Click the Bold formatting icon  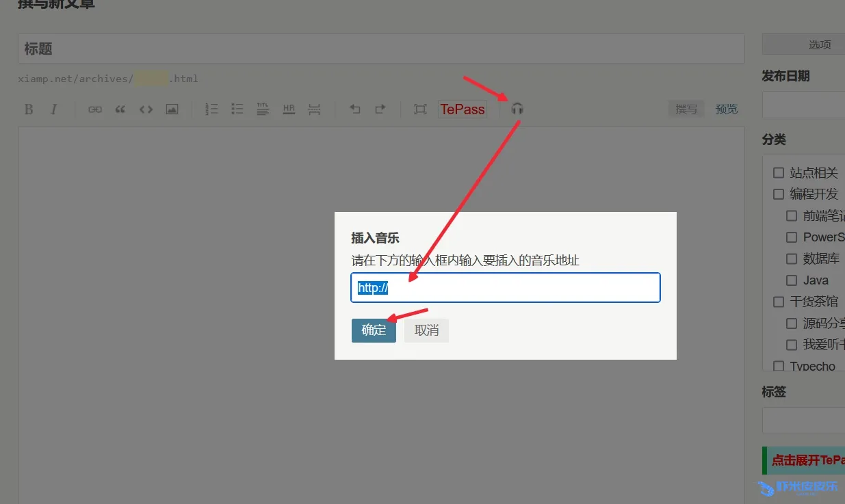(x=29, y=109)
